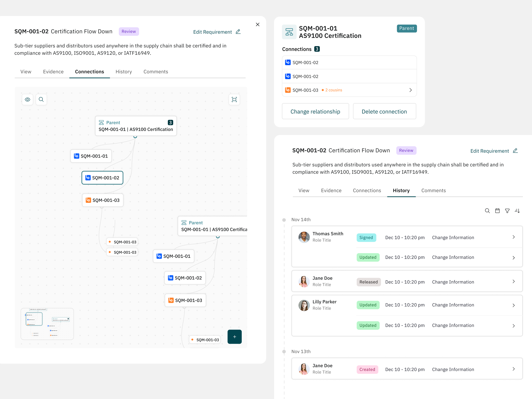Open History tab in left panel

[124, 72]
